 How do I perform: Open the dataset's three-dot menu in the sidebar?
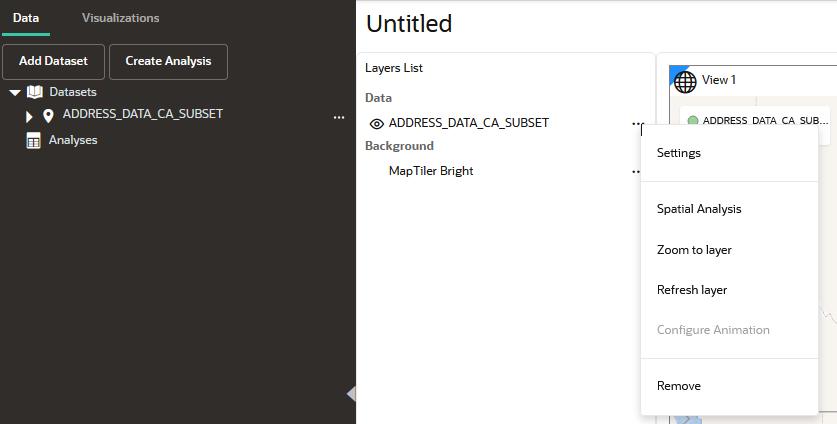coord(338,117)
